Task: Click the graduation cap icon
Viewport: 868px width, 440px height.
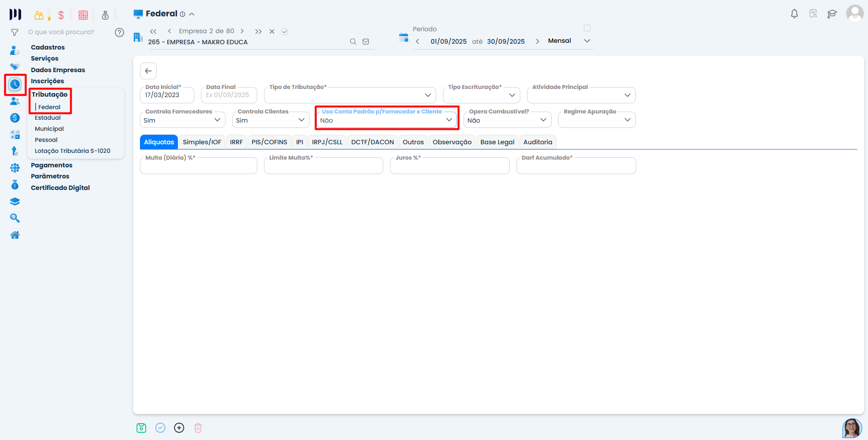Action: [832, 14]
